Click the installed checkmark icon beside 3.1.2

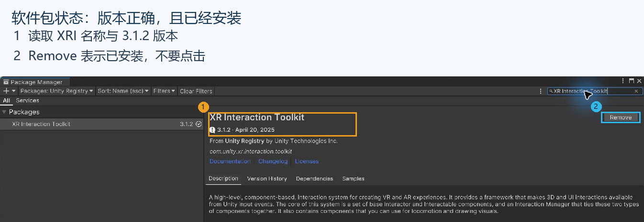[x=199, y=124]
